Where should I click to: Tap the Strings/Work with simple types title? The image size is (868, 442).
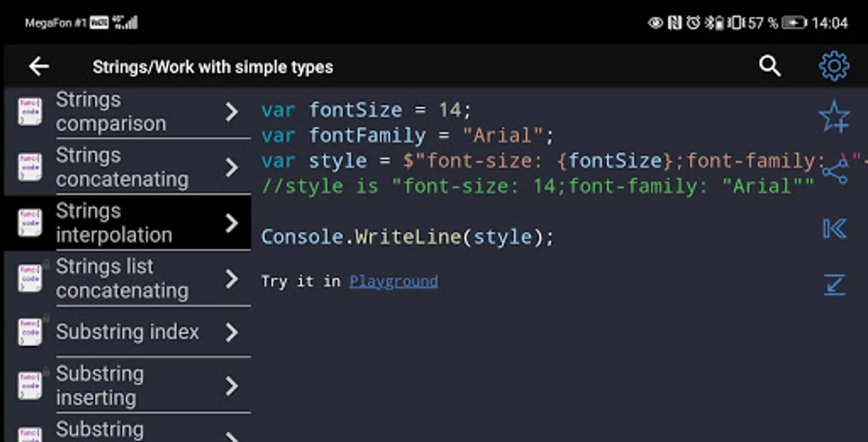213,67
